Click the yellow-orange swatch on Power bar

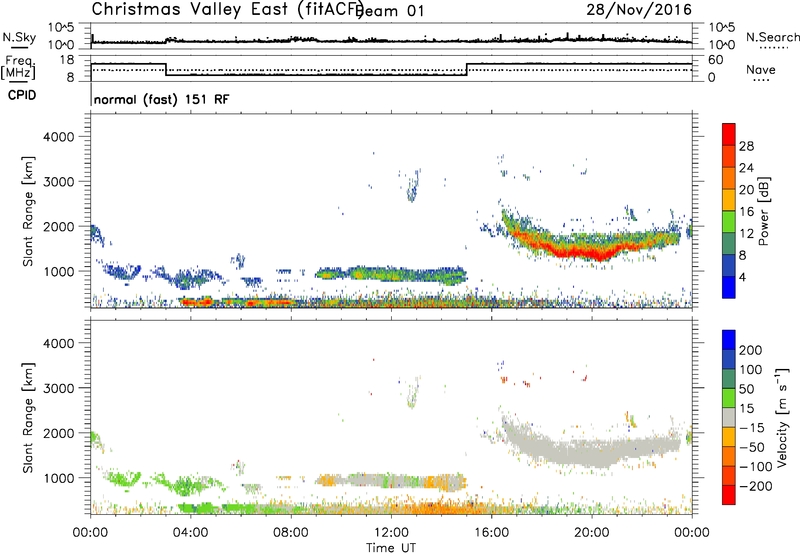pyautogui.click(x=729, y=199)
